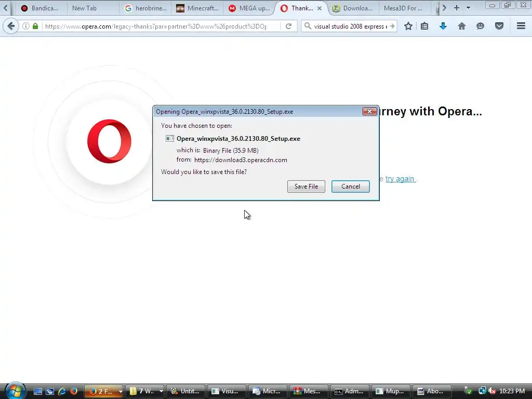Open the Downloads arrow panel

(443, 26)
